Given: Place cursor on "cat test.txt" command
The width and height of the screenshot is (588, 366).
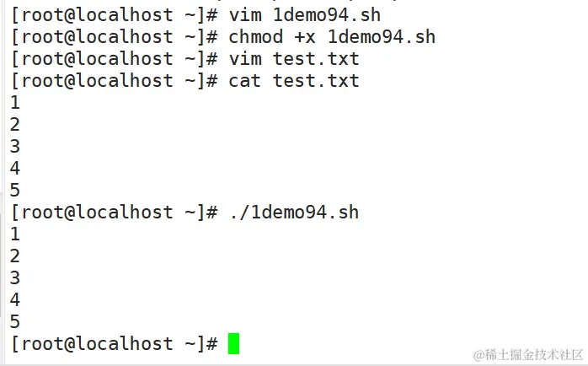Looking at the screenshot, I should click(x=293, y=81).
